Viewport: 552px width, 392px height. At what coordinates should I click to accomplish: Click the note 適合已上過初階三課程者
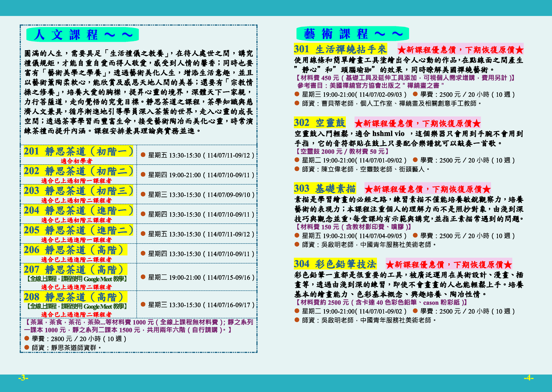[76, 220]
